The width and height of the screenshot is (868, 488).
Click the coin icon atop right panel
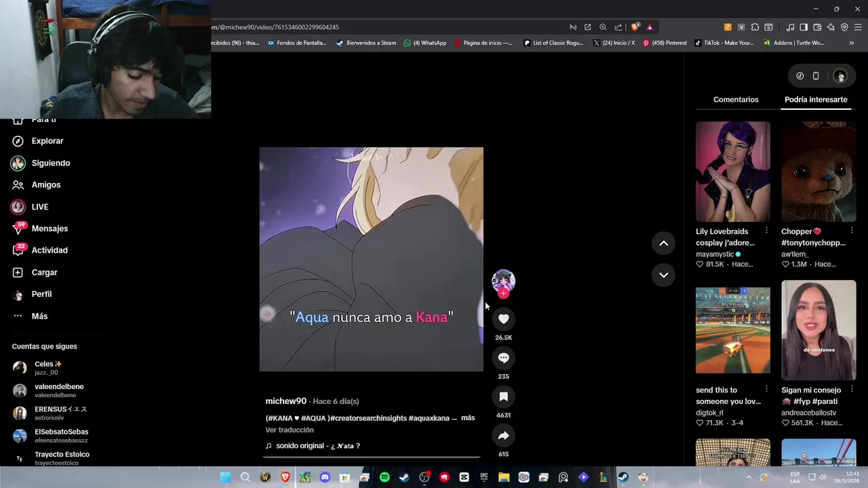coord(800,76)
